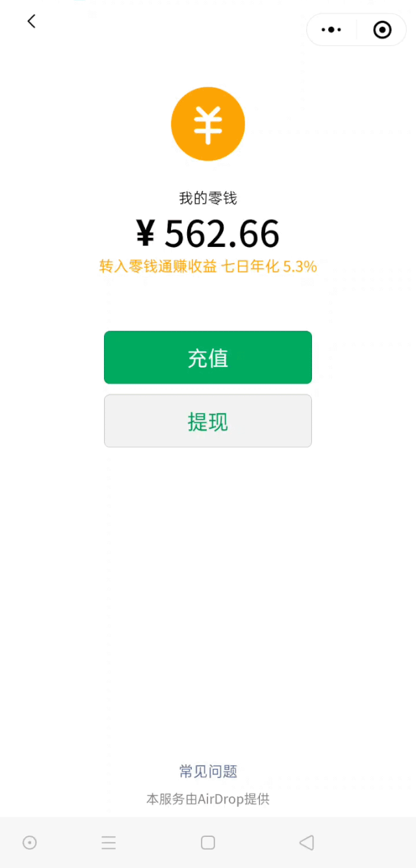Select the 我的零钱 label
This screenshot has width=416, height=868.
coord(208,198)
